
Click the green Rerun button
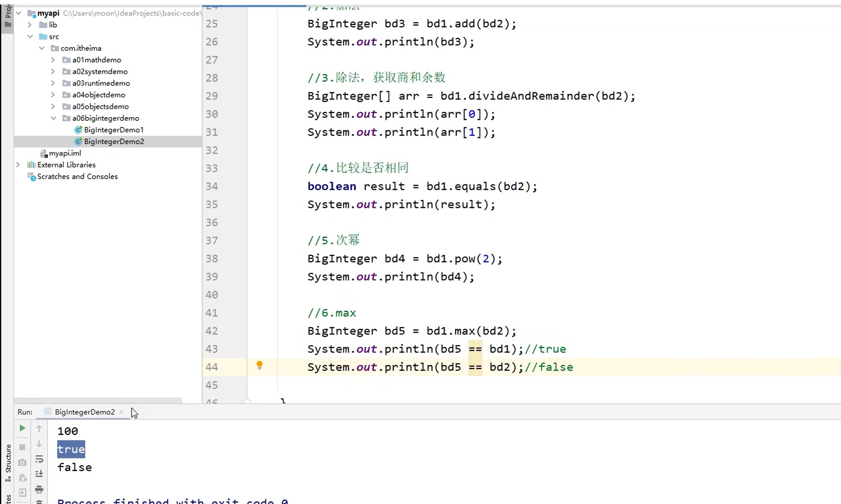click(22, 428)
